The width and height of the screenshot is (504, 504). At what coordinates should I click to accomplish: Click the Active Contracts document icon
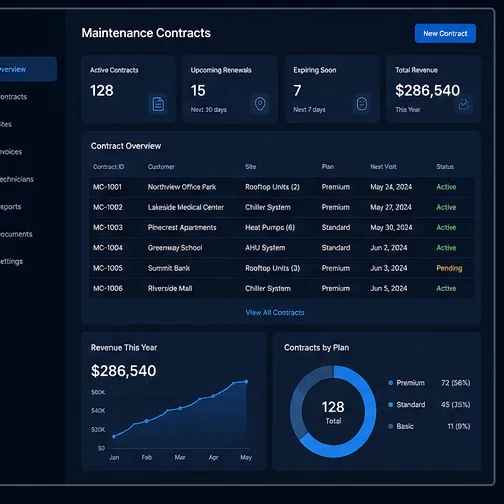coord(158,104)
